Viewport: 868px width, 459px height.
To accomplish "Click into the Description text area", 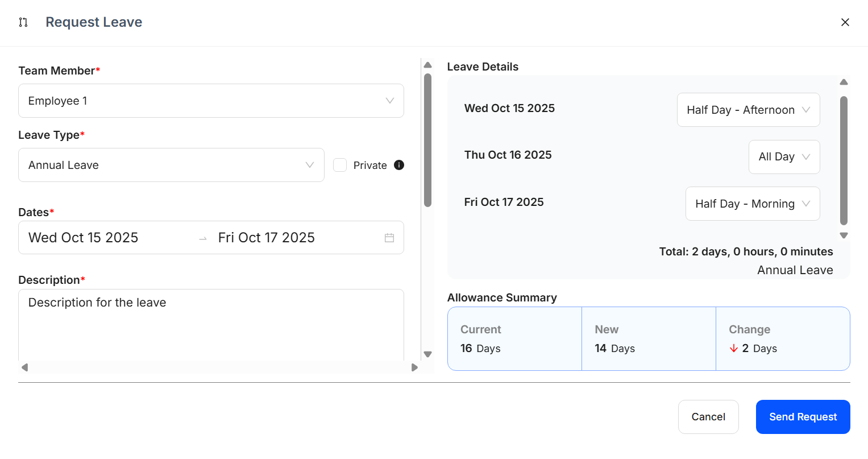I will click(211, 324).
